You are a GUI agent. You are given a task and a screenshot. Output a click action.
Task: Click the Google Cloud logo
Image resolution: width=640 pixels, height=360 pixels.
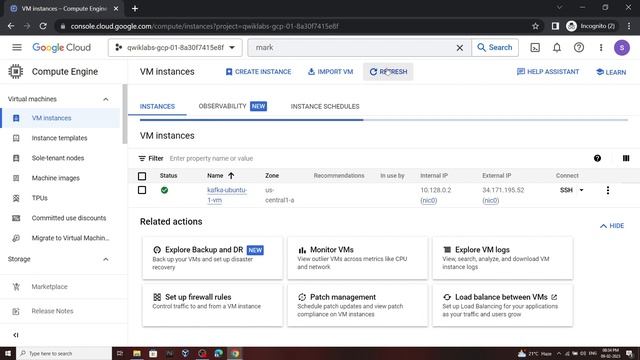coord(62,47)
